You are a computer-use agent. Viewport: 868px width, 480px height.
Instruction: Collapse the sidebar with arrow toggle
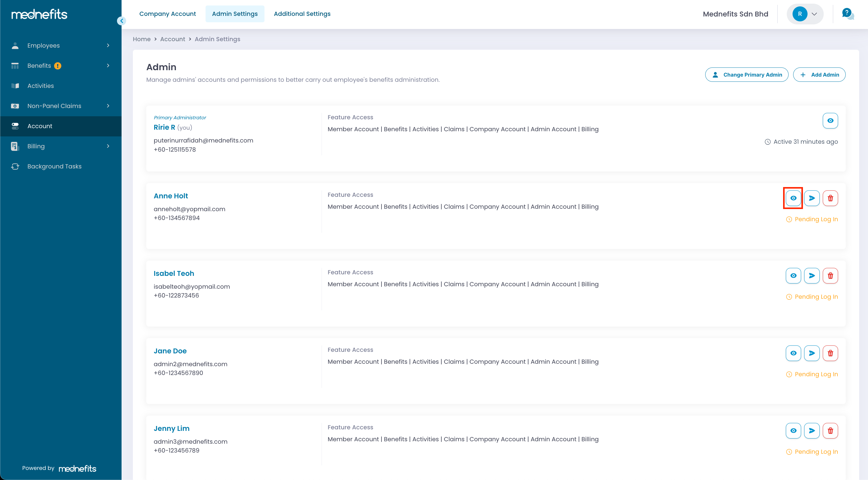click(122, 21)
